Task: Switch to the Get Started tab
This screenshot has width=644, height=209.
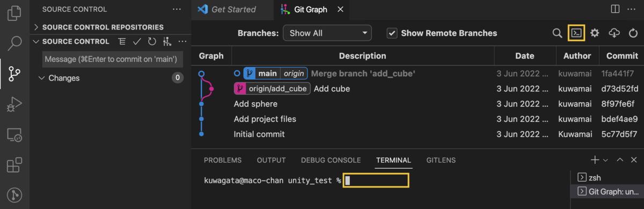Action: coord(233,10)
